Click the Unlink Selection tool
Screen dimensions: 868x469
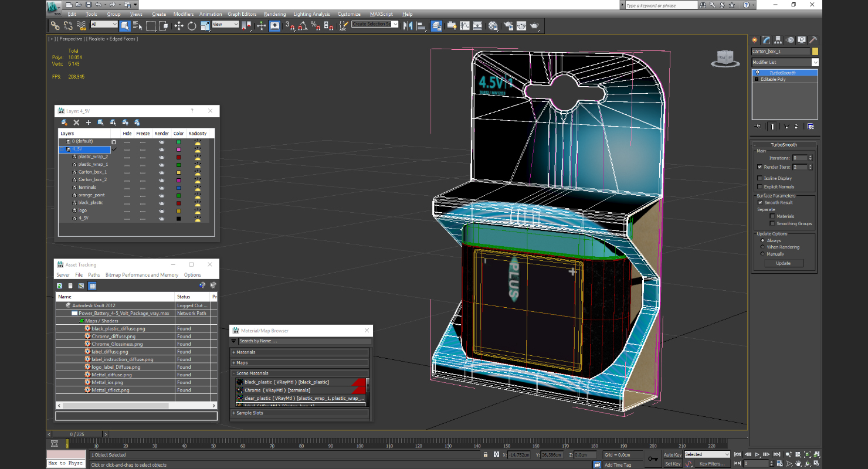pyautogui.click(x=68, y=26)
